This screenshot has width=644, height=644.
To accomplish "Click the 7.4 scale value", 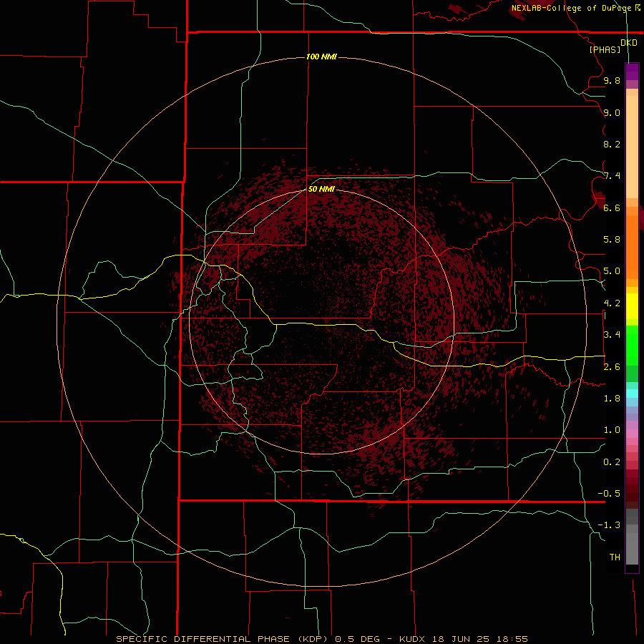I will click(612, 176).
